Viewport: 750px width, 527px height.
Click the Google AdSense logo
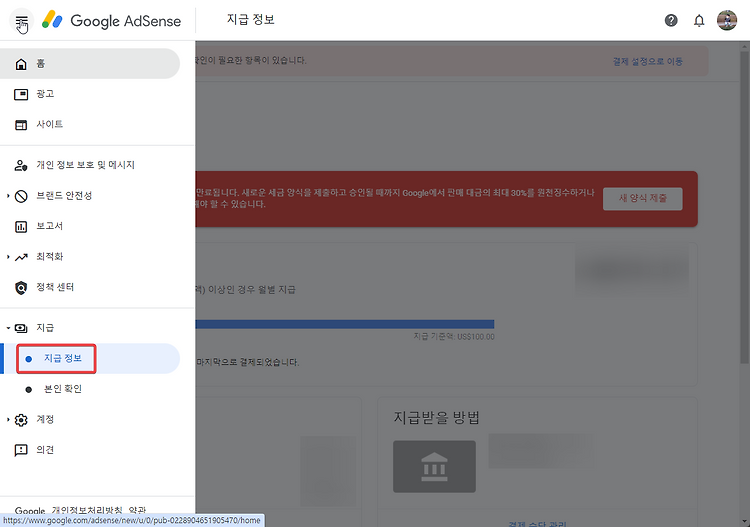coord(111,21)
